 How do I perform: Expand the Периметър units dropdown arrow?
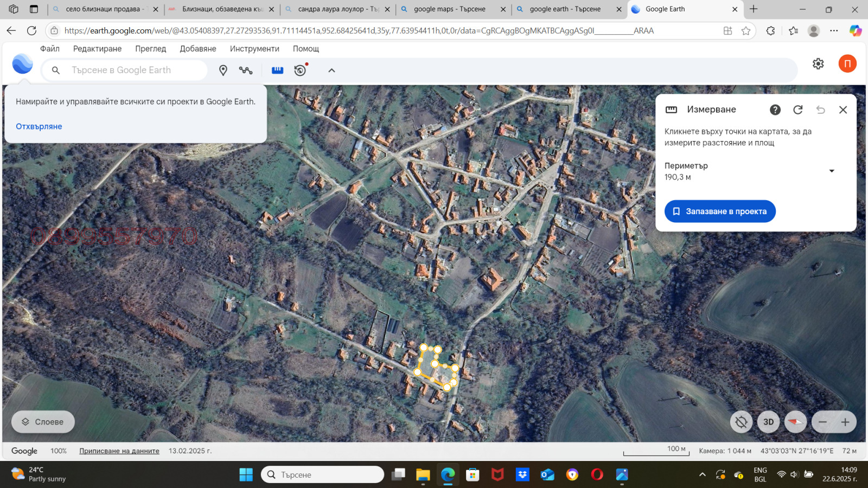(x=831, y=171)
